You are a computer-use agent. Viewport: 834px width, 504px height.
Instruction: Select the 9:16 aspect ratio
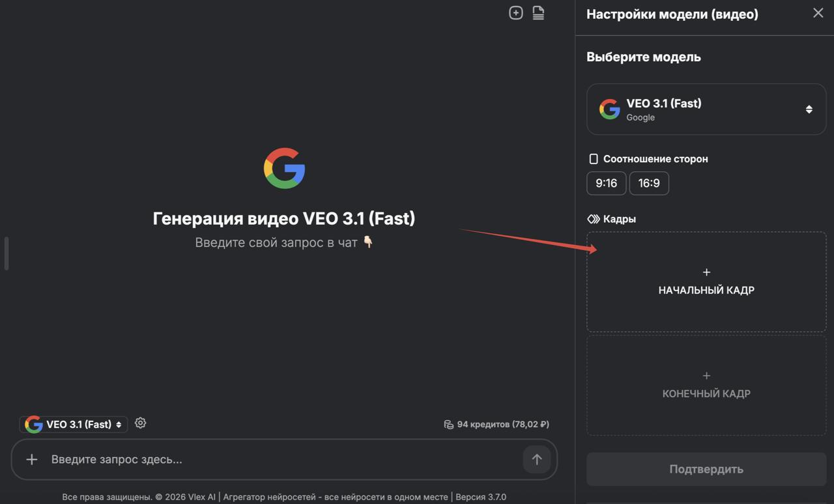[x=606, y=183]
